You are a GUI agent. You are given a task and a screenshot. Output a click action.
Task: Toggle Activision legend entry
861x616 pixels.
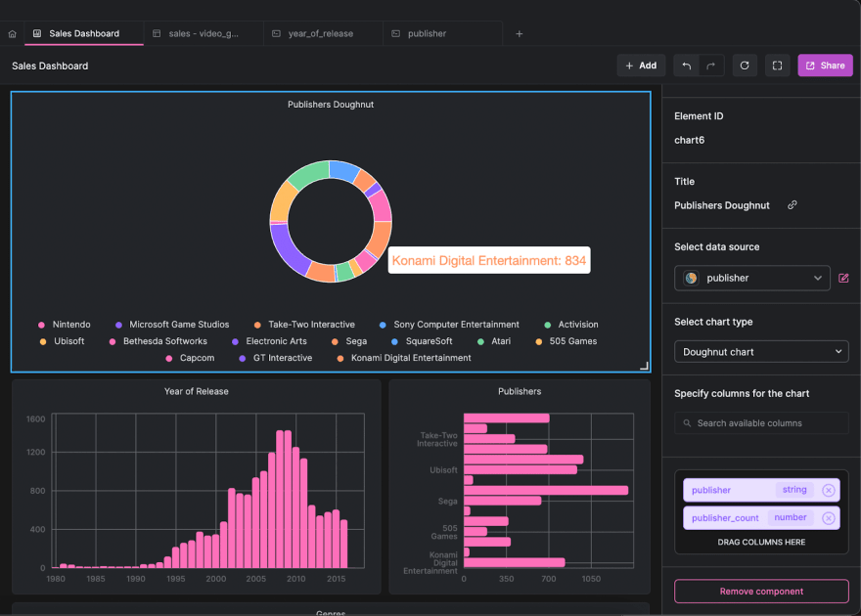pyautogui.click(x=571, y=325)
